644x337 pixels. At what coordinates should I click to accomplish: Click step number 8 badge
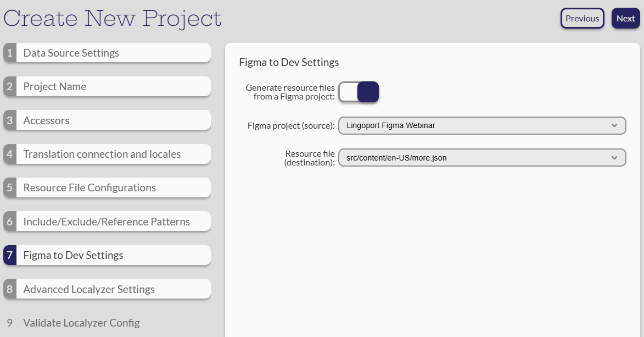pyautogui.click(x=10, y=290)
